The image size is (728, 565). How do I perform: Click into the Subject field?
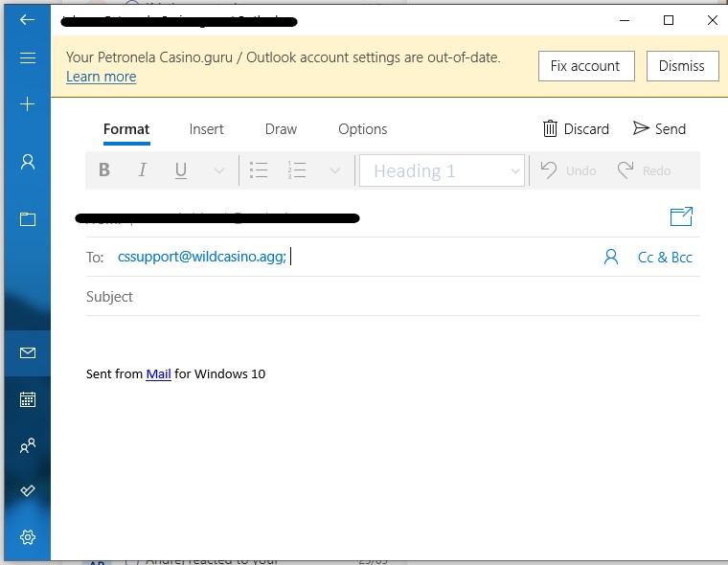tap(383, 297)
